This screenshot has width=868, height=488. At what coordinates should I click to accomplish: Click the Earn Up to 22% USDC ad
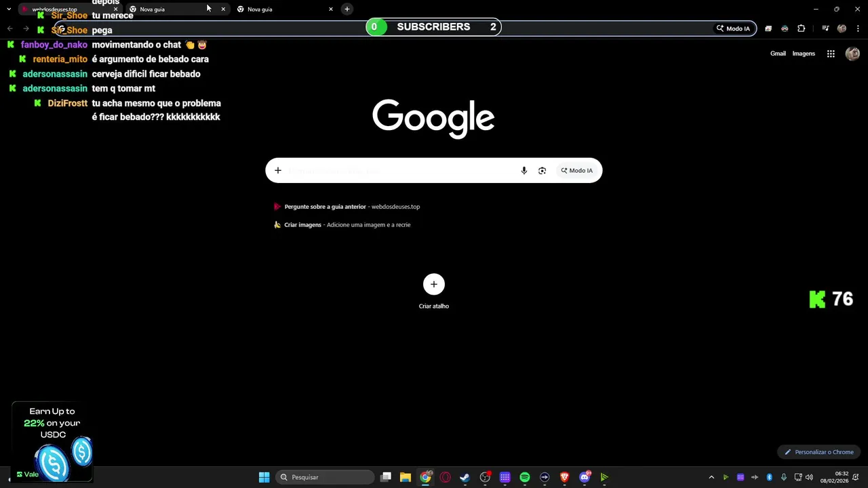52,441
